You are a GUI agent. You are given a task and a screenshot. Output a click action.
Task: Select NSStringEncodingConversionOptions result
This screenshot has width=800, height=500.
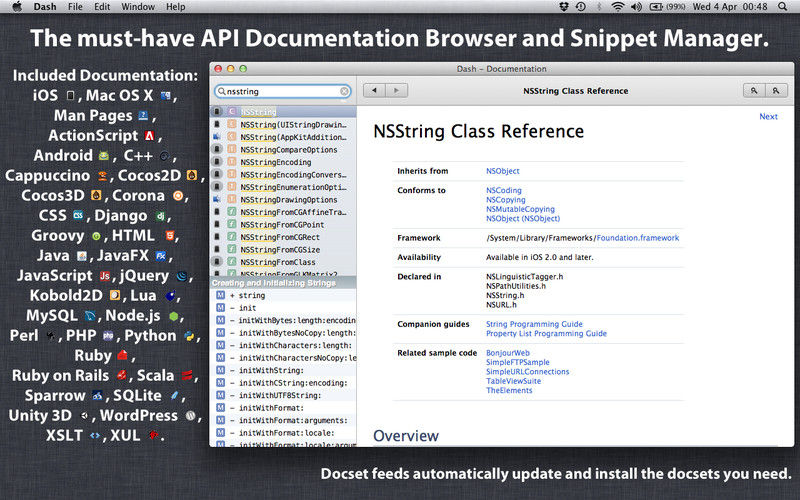point(283,175)
